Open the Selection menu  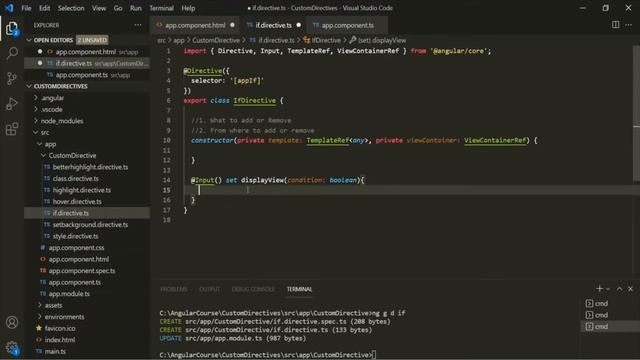pyautogui.click(x=71, y=8)
